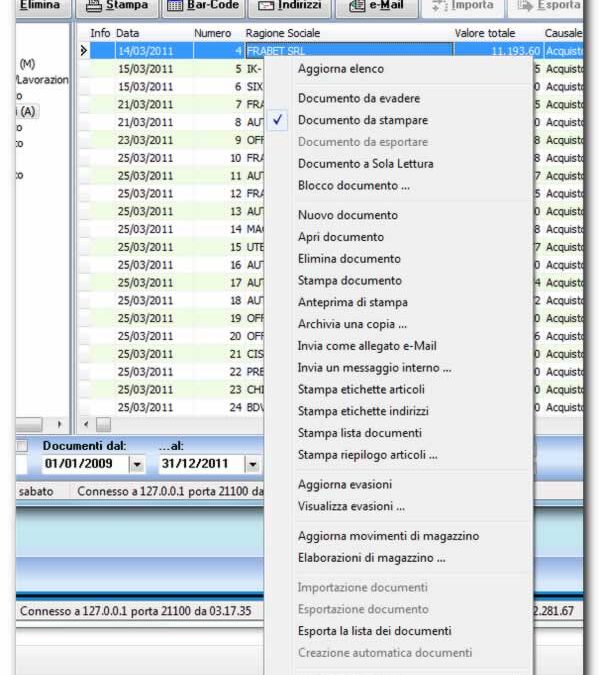Choose Anteprima di stampa menu entry
Viewport: 600px width, 675px height.
point(352,302)
